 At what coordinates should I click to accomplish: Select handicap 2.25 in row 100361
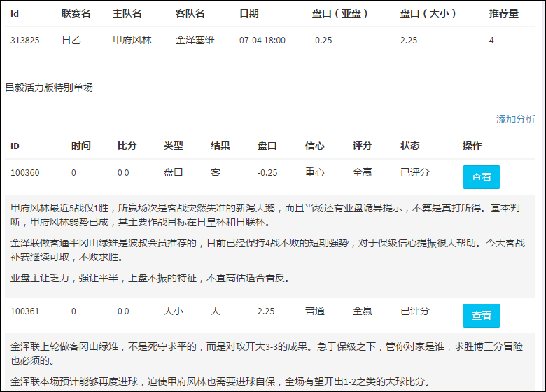(x=266, y=311)
